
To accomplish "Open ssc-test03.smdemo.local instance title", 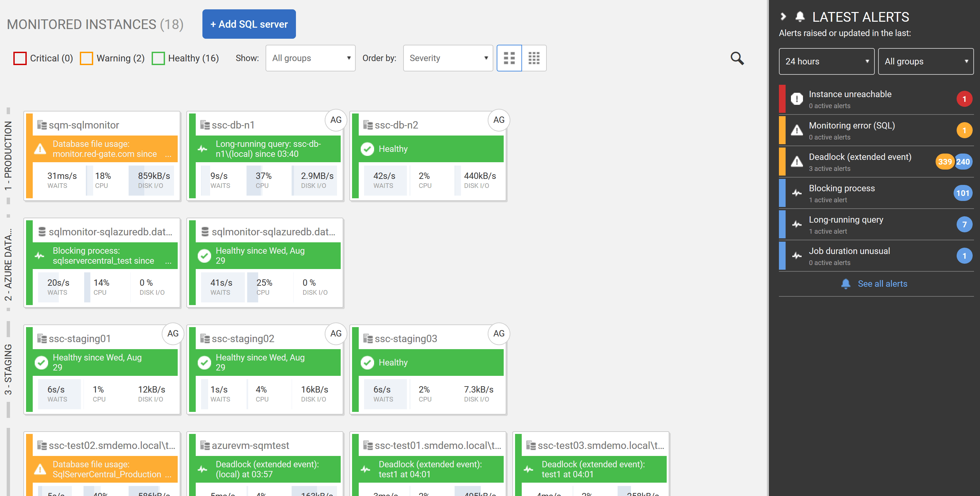I will click(x=601, y=446).
